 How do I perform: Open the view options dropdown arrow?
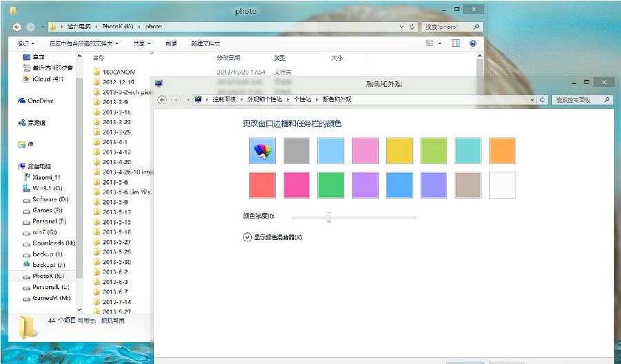tap(440, 43)
